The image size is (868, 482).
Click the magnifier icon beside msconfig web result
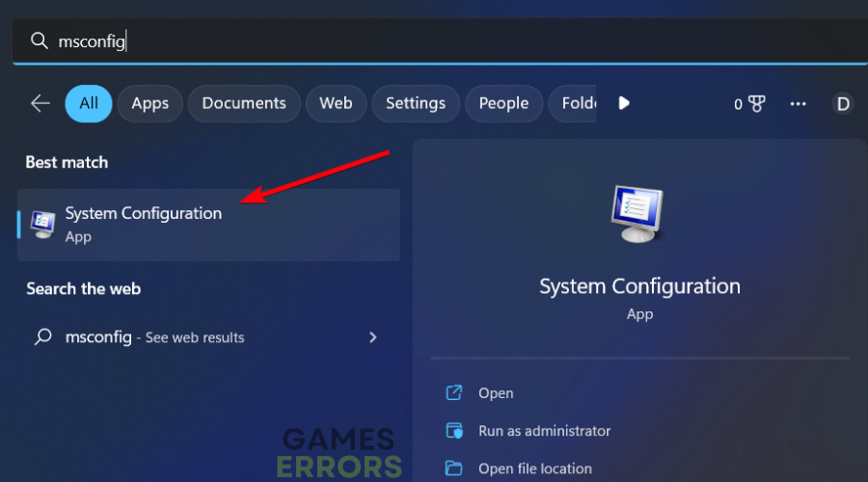43,337
